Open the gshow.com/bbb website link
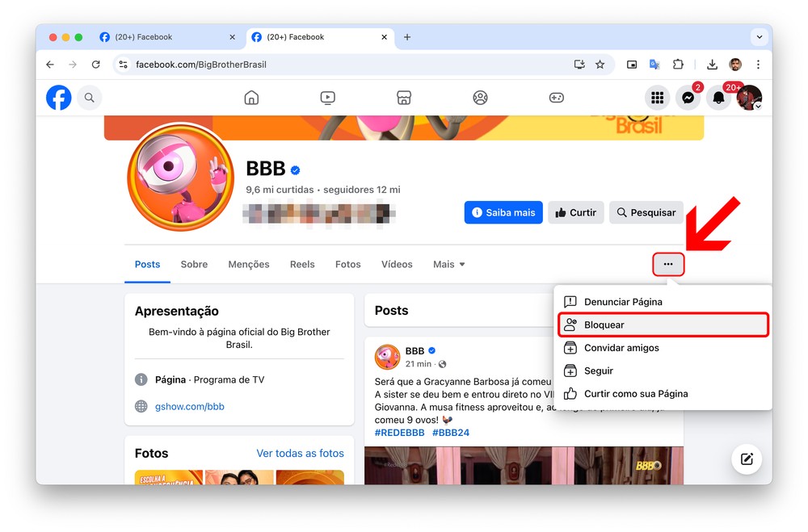The height and width of the screenshot is (532, 808). (190, 406)
